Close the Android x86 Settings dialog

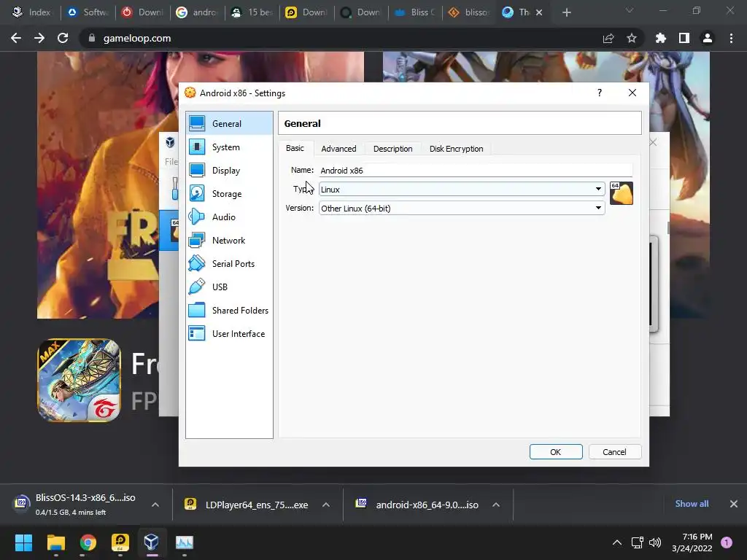632,93
